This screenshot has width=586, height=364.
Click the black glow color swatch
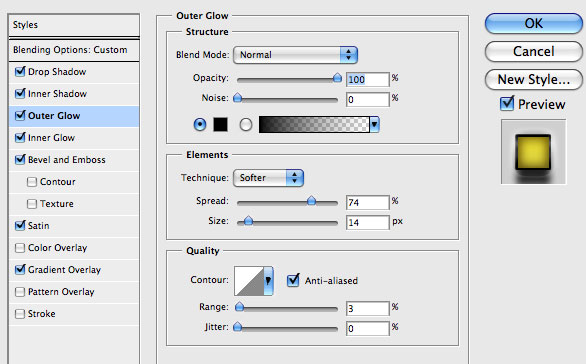click(220, 124)
